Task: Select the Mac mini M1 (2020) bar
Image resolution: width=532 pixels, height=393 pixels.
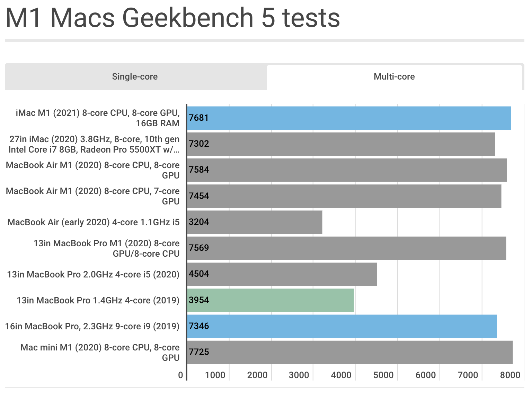Action: (x=346, y=352)
